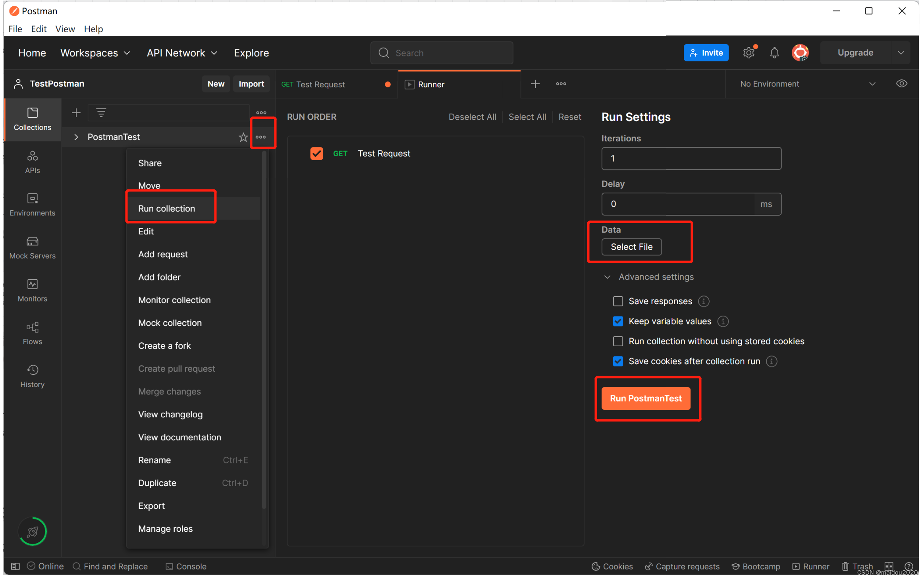Image resolution: width=924 pixels, height=579 pixels.
Task: Open PostmanTest three-dot options menu
Action: 261,137
